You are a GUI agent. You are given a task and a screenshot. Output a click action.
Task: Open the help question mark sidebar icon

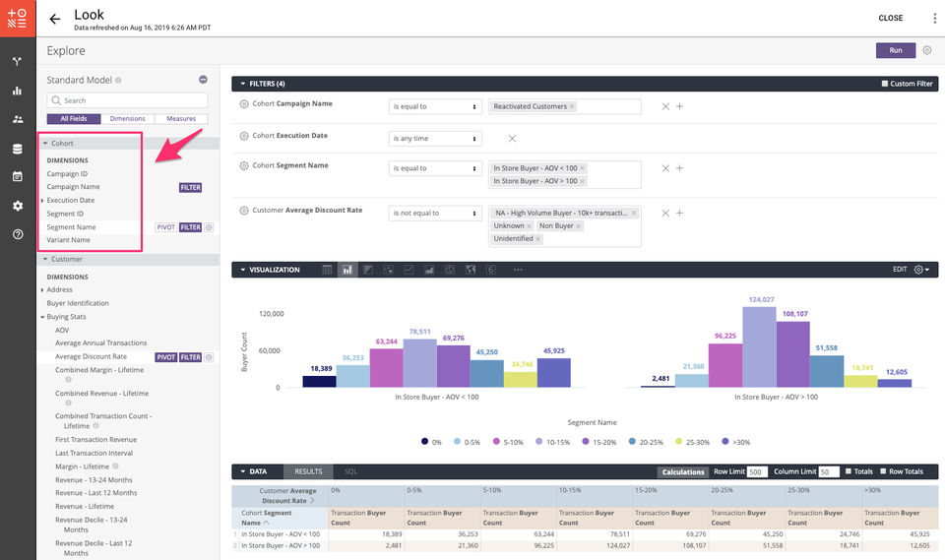click(x=18, y=234)
